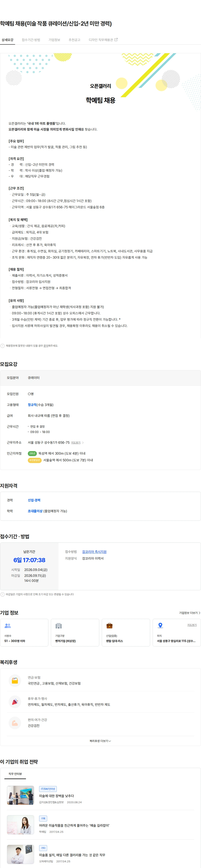
Task: Click the job posting title heading
Action: pos(56,24)
